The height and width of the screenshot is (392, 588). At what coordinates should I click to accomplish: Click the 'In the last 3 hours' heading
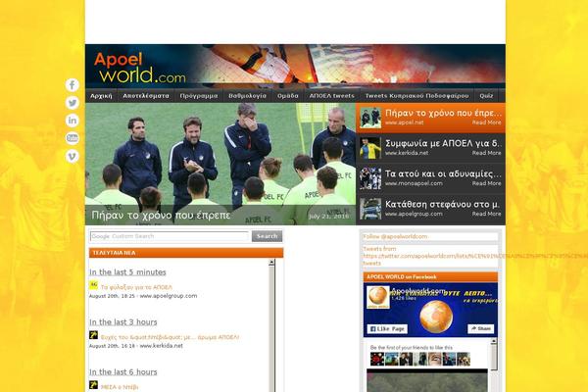(x=123, y=322)
